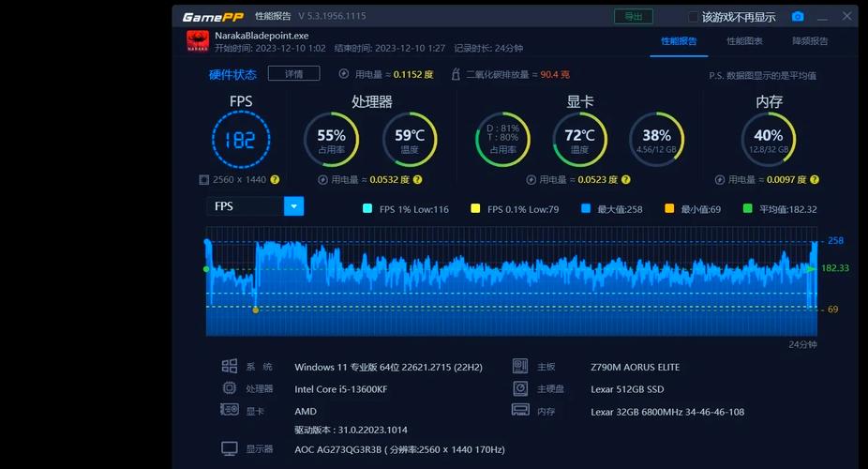Tick the do-not-show-for-this-game checkbox
This screenshot has width=868, height=469.
(693, 17)
